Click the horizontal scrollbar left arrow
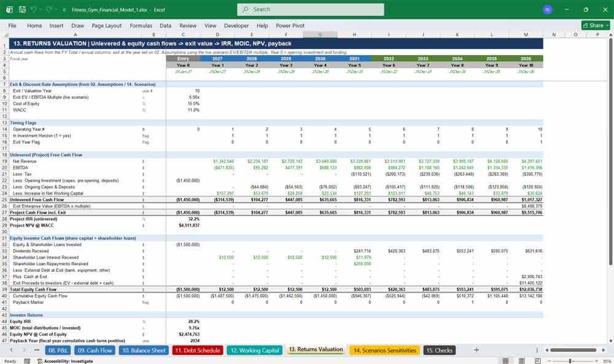Image resolution: width=614 pixels, height=364 pixels. coord(548,350)
